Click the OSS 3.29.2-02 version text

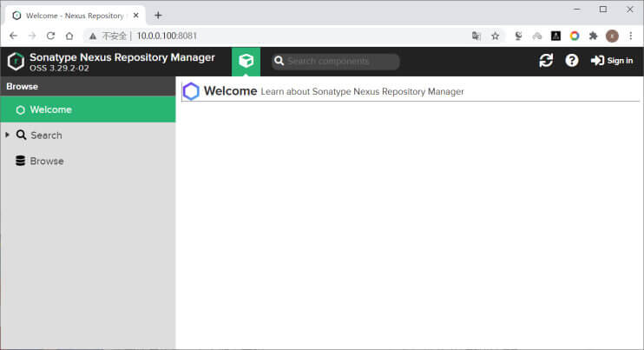[59, 69]
